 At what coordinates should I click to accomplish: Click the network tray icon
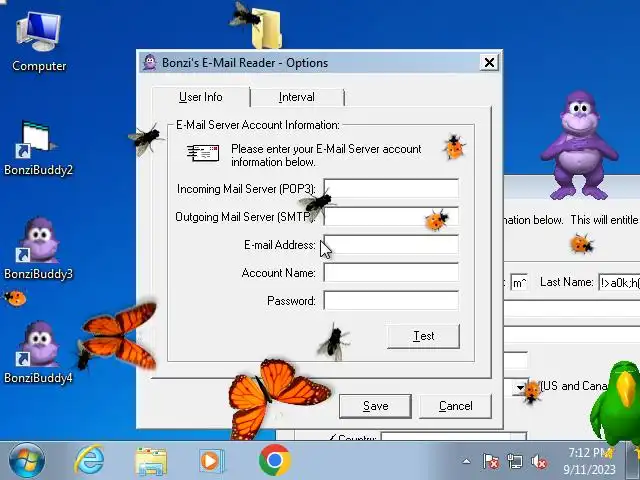click(x=514, y=462)
